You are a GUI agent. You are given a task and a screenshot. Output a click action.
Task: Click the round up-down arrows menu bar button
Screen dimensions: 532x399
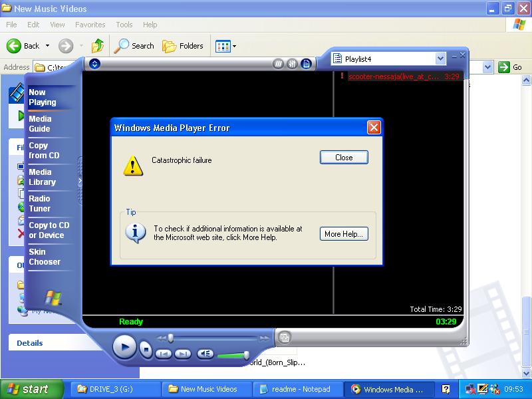pos(94,63)
